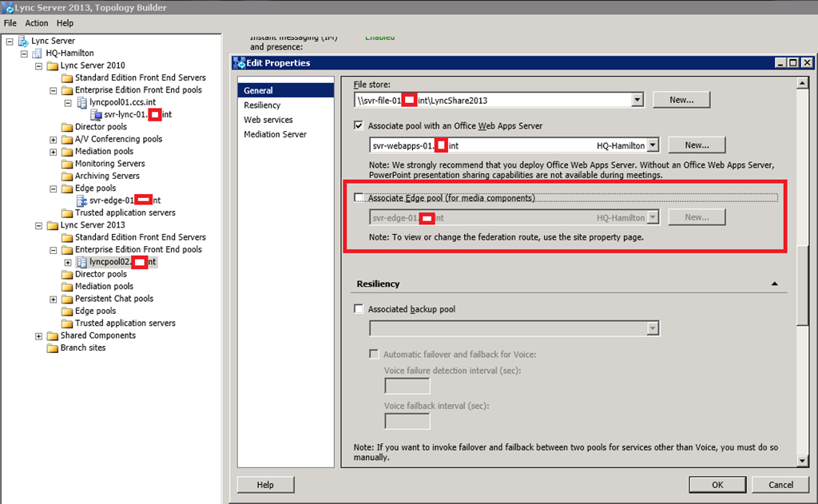Viewport: 818px width, 504px height.
Task: Click Edge pools folder icon under Lync Server 2013
Action: [67, 311]
